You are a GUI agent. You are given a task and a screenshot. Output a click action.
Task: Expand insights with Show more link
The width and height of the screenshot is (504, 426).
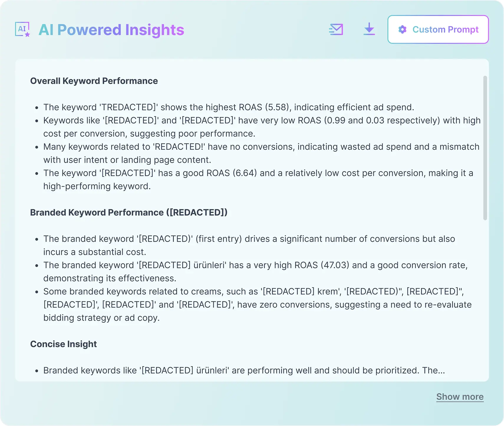460,397
